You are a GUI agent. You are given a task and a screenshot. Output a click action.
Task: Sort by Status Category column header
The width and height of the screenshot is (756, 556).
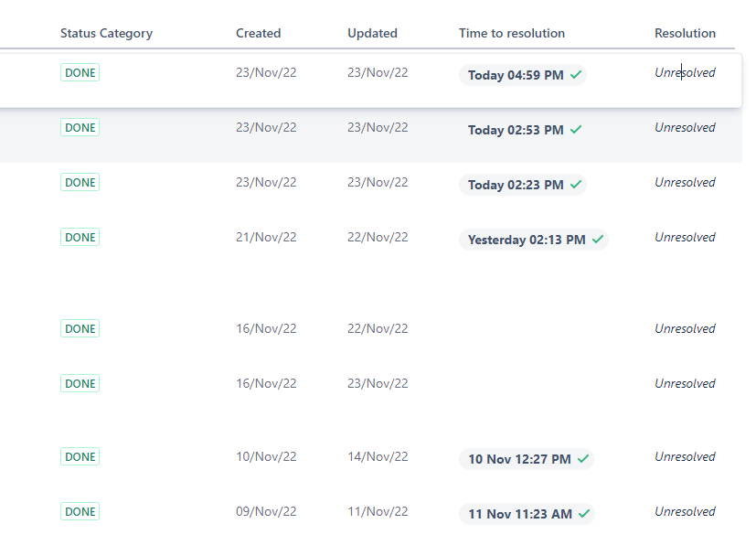click(x=106, y=33)
